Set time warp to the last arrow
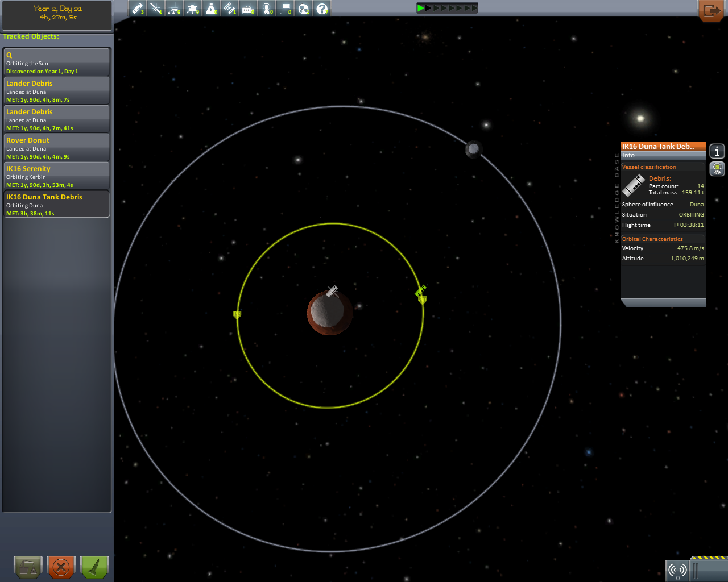Image resolution: width=728 pixels, height=582 pixels. coord(474,8)
